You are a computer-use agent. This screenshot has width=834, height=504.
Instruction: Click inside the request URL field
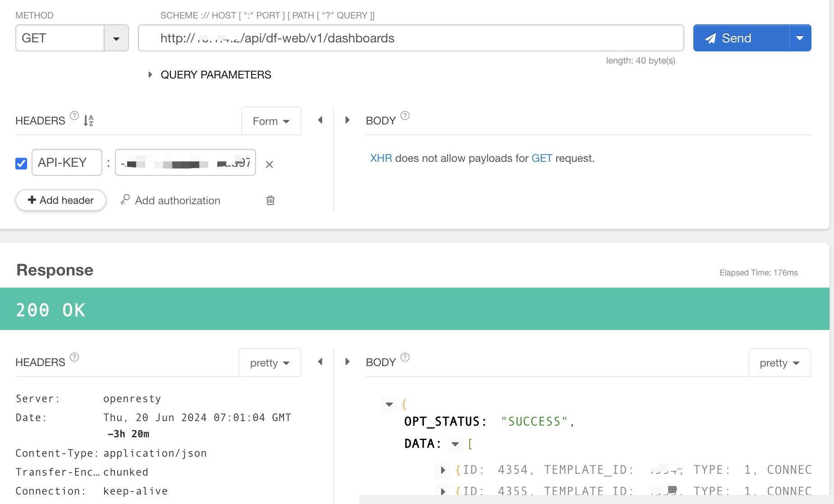coord(496,38)
